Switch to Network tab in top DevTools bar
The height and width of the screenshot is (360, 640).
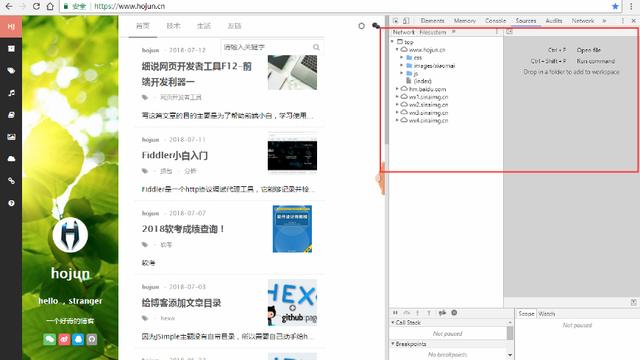coord(582,20)
